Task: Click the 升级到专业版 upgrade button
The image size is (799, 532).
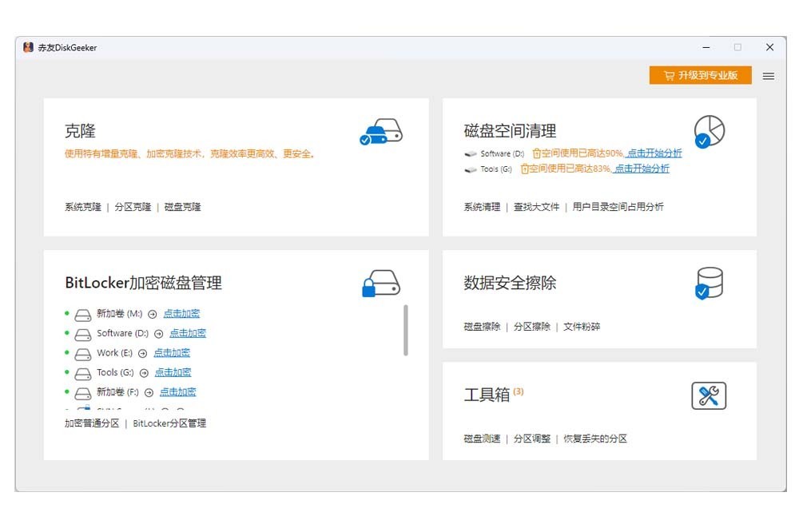Action: pyautogui.click(x=700, y=76)
